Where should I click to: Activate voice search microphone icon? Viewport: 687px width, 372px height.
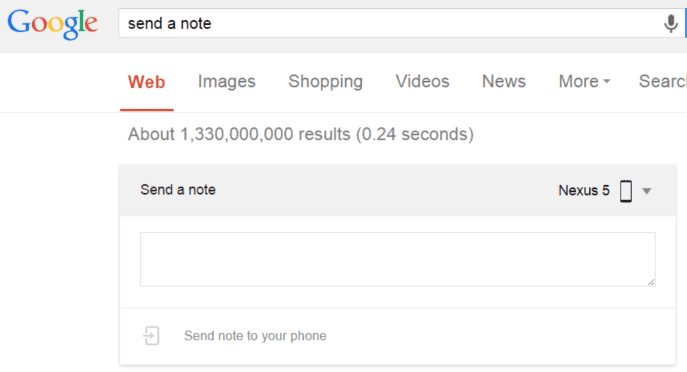point(670,24)
